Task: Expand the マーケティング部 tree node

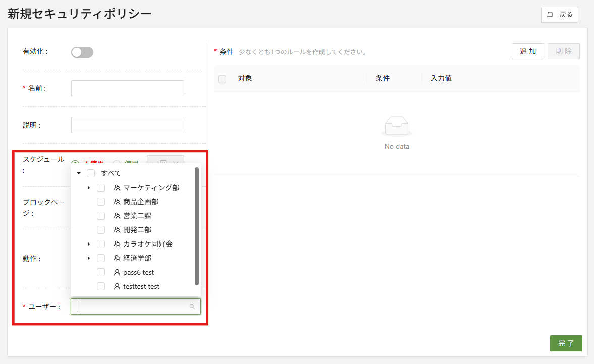Action: click(x=89, y=188)
